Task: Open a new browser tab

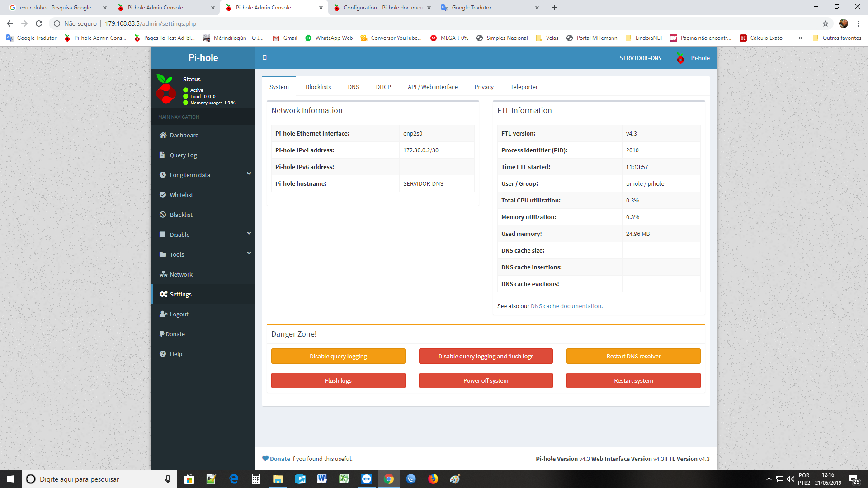Action: coord(554,8)
